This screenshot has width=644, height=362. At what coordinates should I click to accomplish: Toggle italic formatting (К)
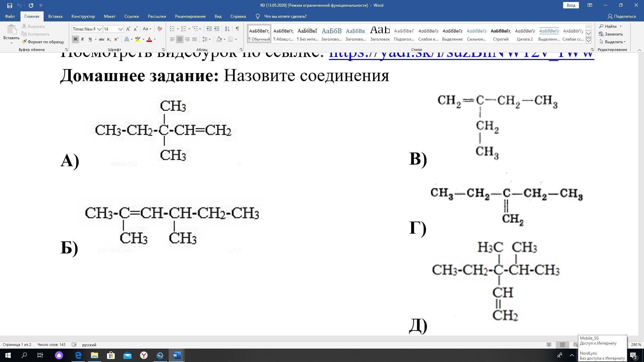pos(83,40)
